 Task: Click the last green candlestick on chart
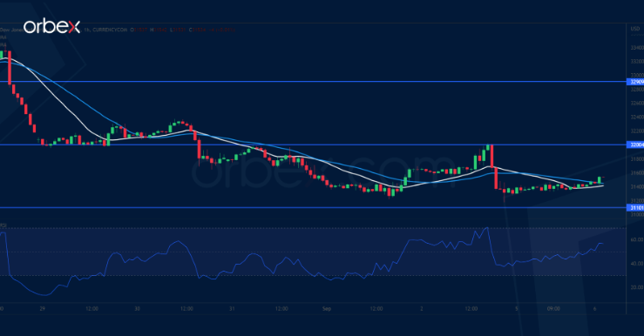point(600,179)
